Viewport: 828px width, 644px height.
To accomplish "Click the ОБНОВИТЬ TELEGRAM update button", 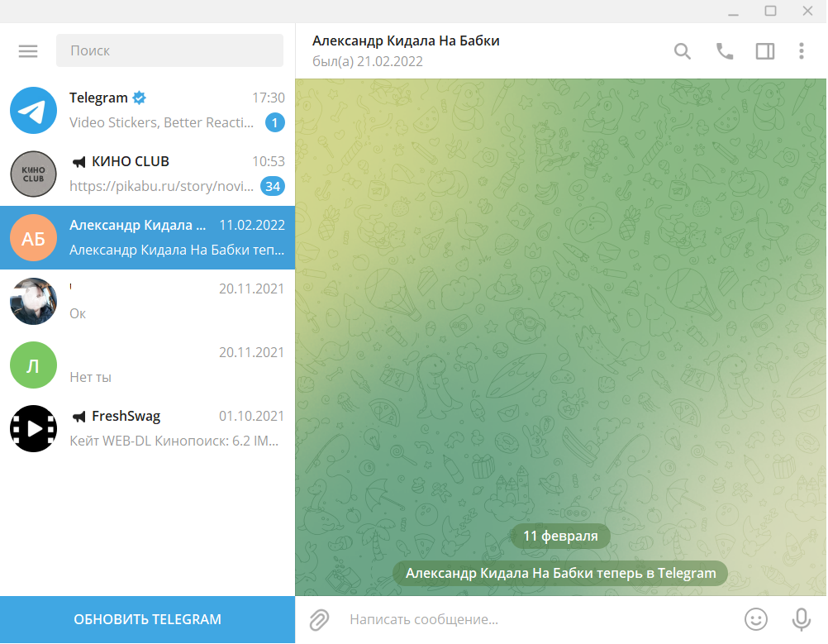I will (x=147, y=620).
